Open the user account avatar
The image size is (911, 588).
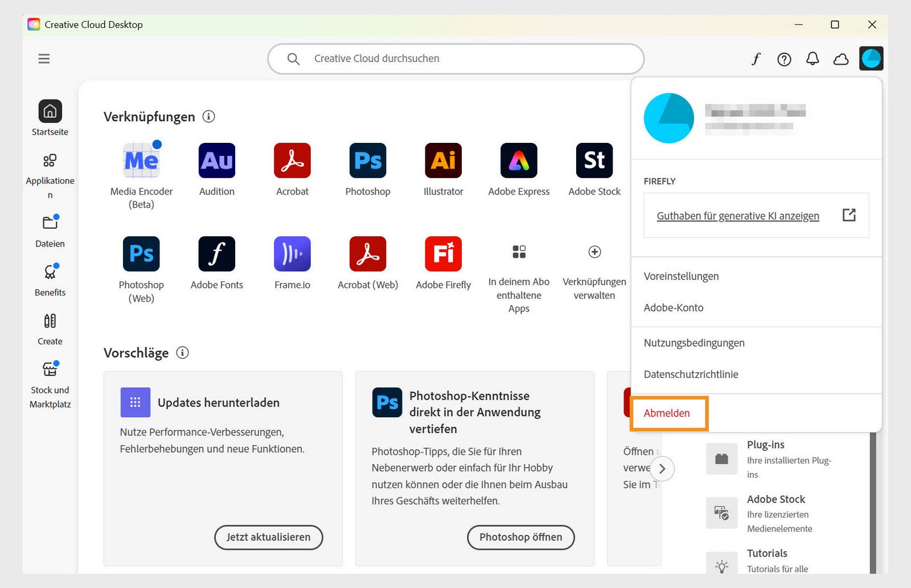tap(871, 57)
